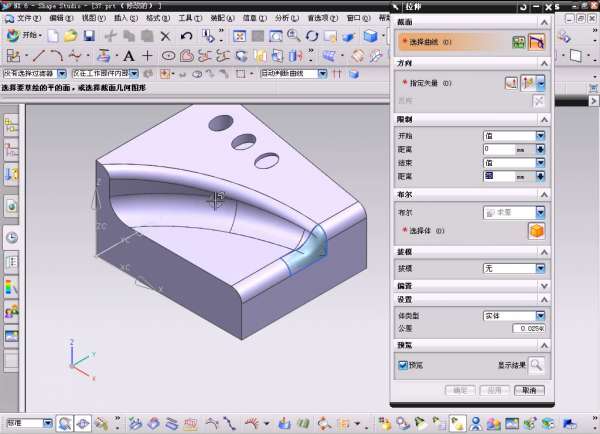Click the undo arrow icon

click(186, 36)
